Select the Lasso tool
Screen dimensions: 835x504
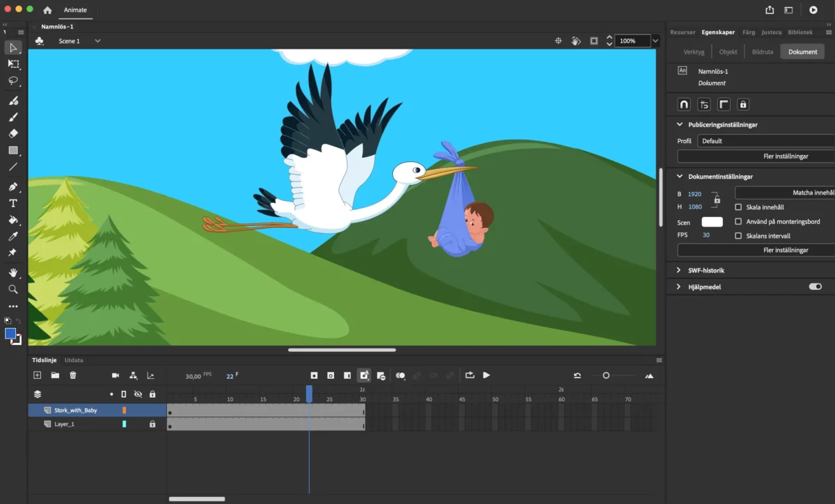pyautogui.click(x=13, y=81)
